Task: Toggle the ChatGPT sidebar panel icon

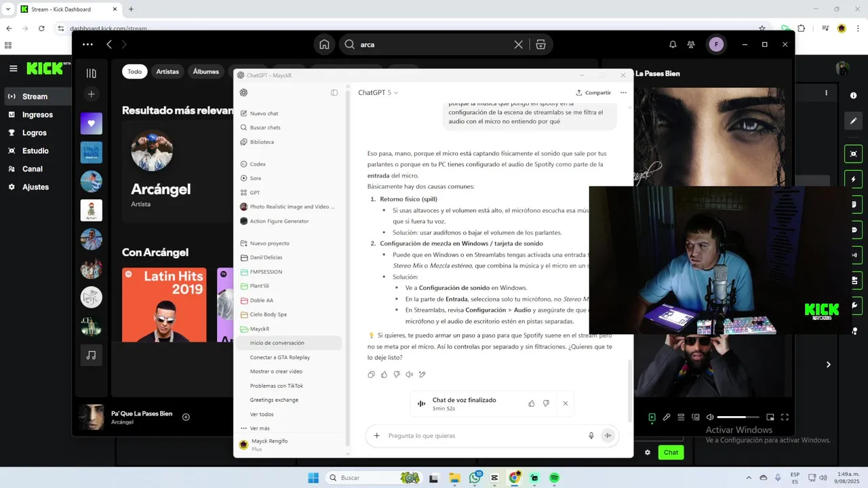Action: point(334,93)
